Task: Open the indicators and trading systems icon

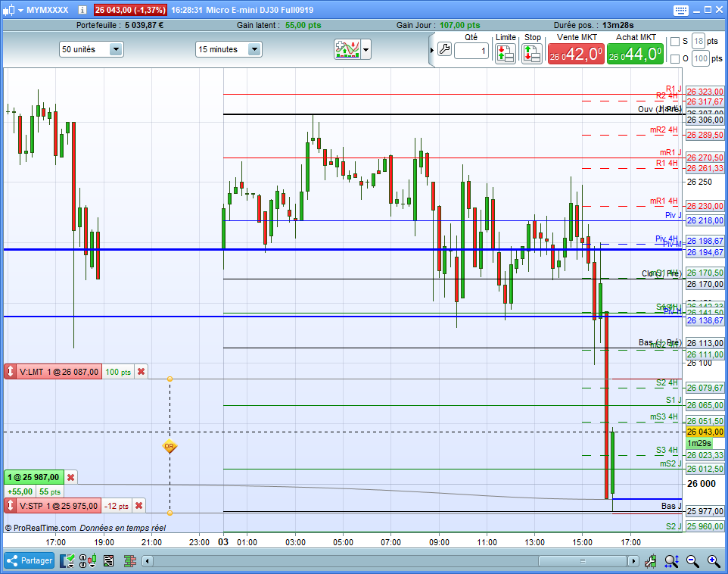Action: click(x=347, y=49)
